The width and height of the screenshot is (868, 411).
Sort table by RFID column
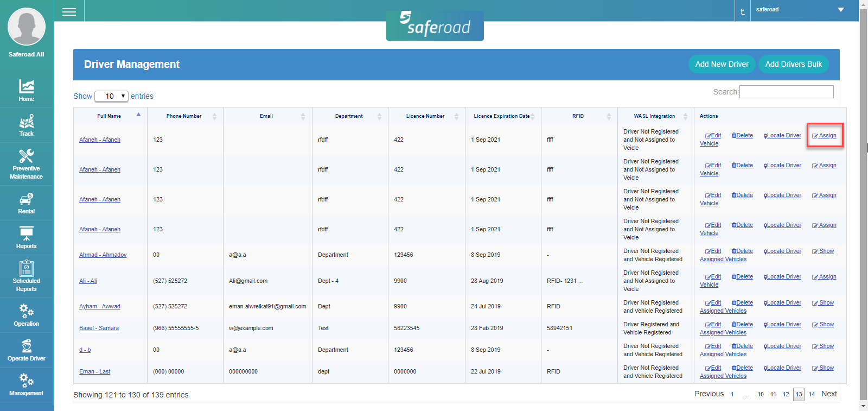tap(579, 116)
